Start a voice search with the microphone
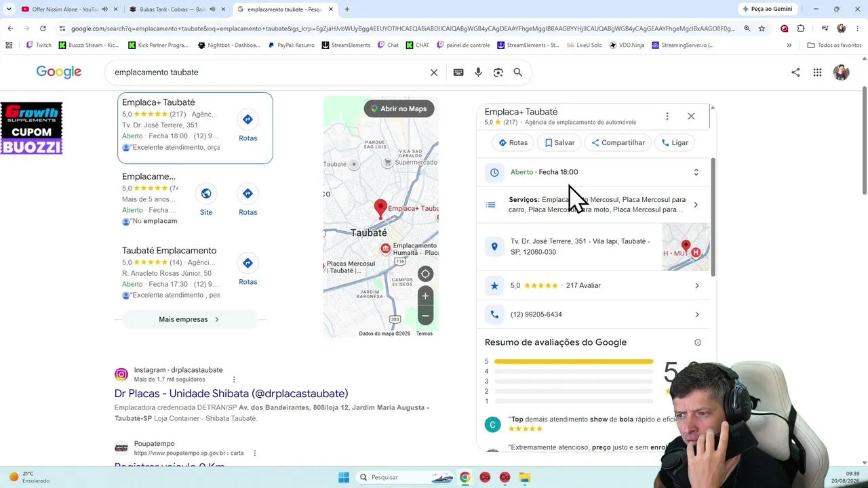 tap(478, 73)
